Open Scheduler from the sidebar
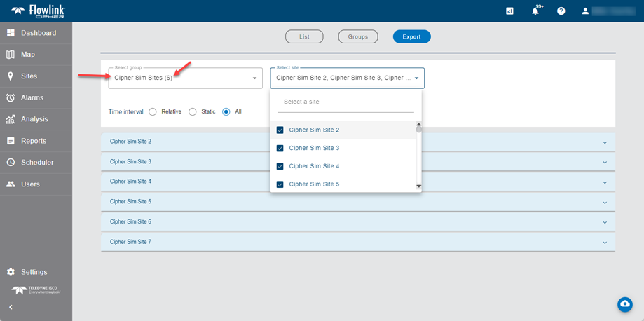 36,162
